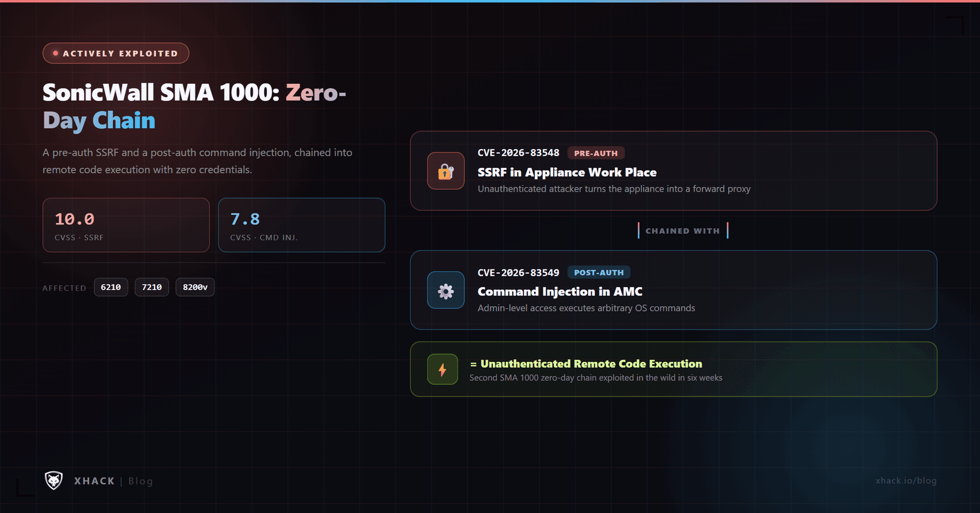The width and height of the screenshot is (980, 513).
Task: Click the POST-AUTH tag
Action: click(599, 272)
